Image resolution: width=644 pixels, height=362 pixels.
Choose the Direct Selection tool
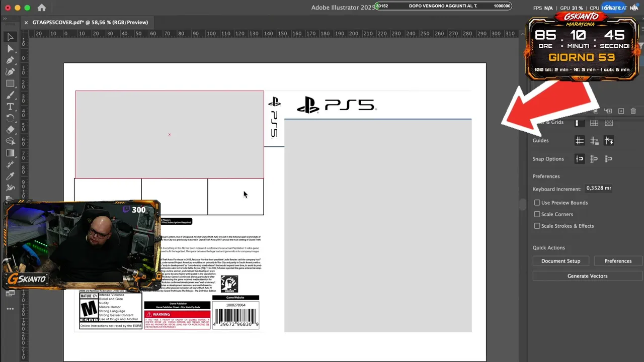pos(10,49)
